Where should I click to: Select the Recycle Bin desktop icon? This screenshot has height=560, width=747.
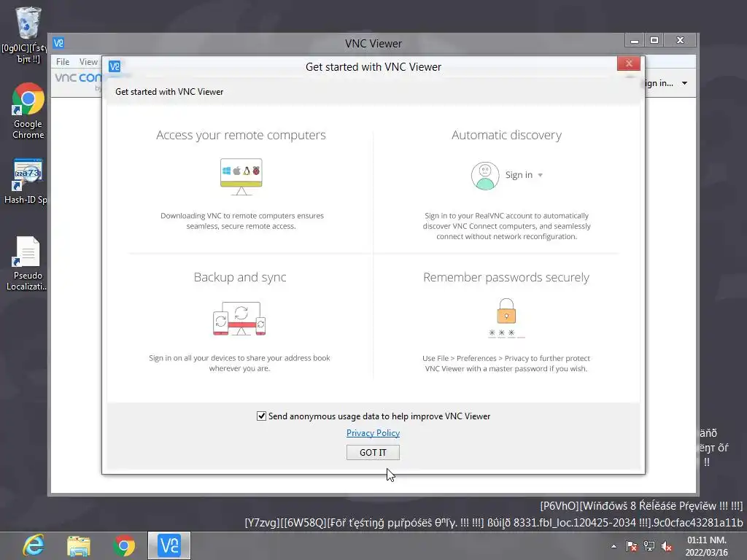(28, 35)
